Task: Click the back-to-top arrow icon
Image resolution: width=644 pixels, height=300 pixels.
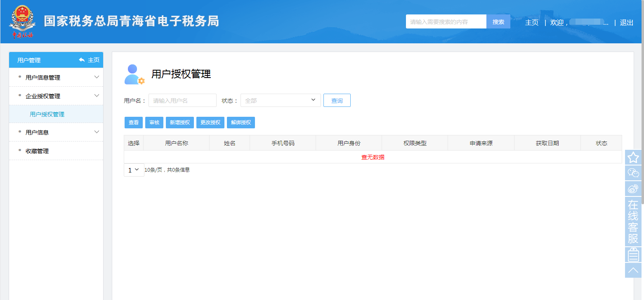Action: [633, 270]
